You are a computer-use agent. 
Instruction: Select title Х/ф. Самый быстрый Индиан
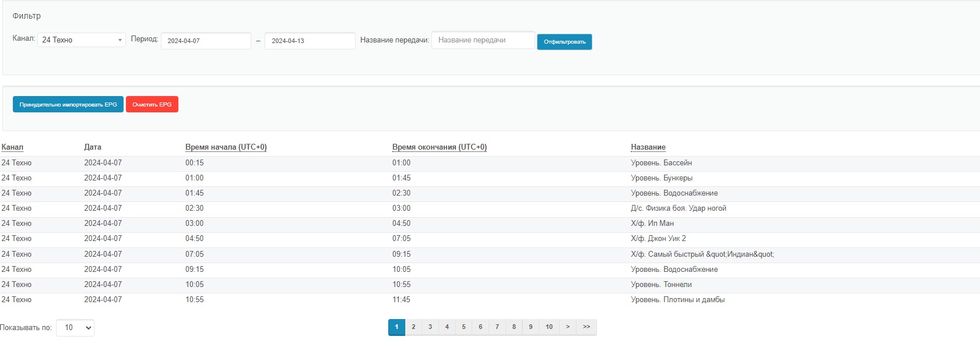pyautogui.click(x=702, y=254)
